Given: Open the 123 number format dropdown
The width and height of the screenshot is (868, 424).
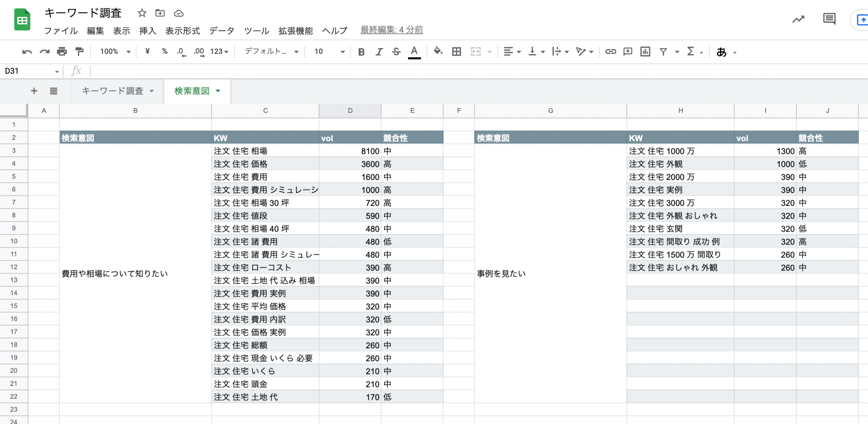Looking at the screenshot, I should [x=219, y=52].
